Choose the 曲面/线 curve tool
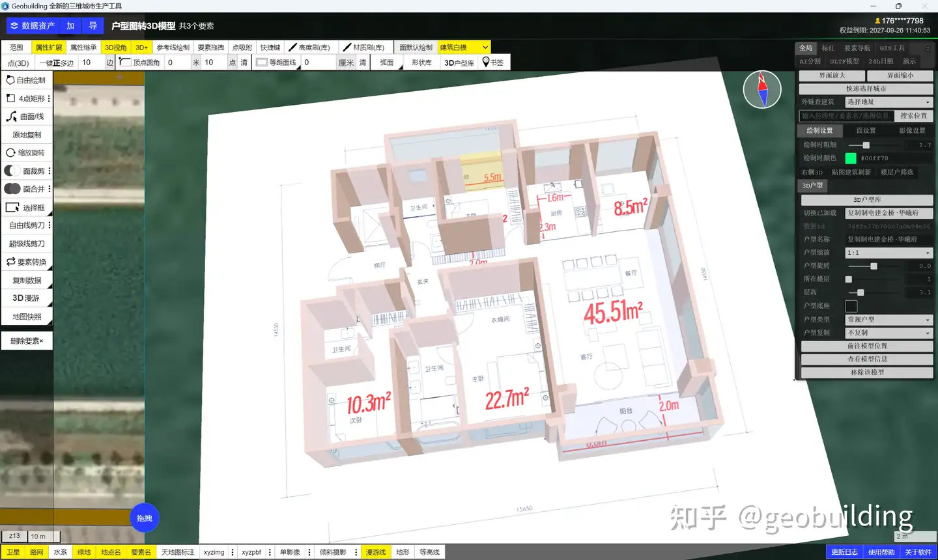 [26, 117]
